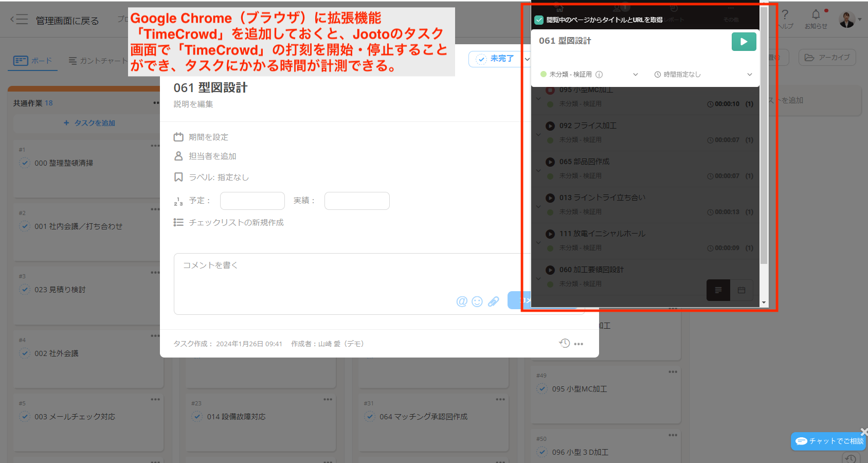Viewport: 868px width, 463px height.
Task: Open the 時間指定なし time dropdown
Action: pyautogui.click(x=703, y=75)
